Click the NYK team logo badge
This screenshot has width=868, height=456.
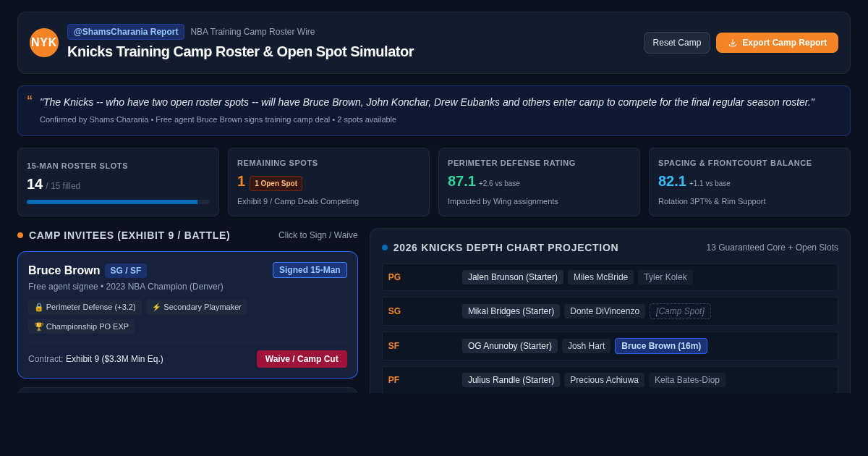tap(44, 43)
